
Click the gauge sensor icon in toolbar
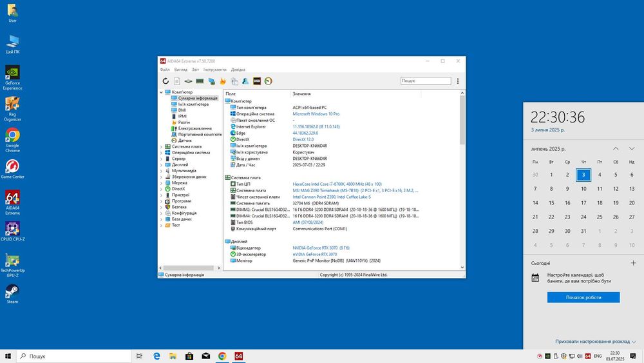click(268, 81)
